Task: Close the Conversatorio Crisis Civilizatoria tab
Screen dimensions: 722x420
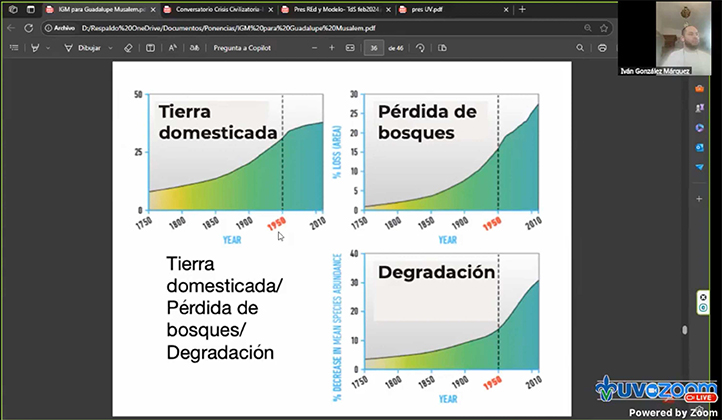Action: 271,10
